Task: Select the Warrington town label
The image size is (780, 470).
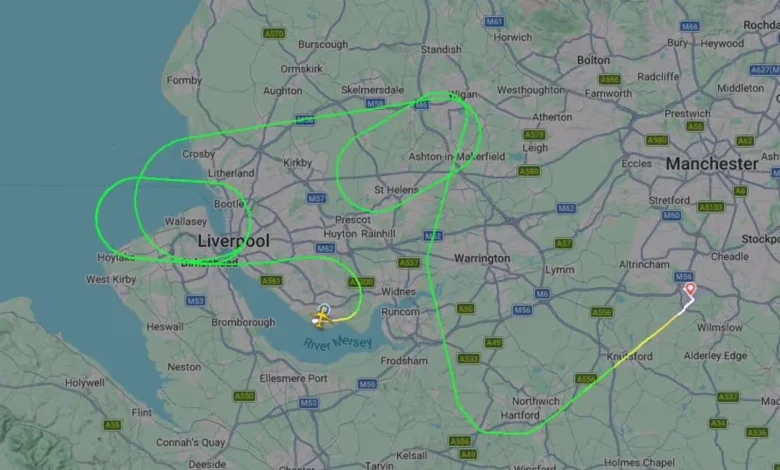Action: tap(482, 258)
